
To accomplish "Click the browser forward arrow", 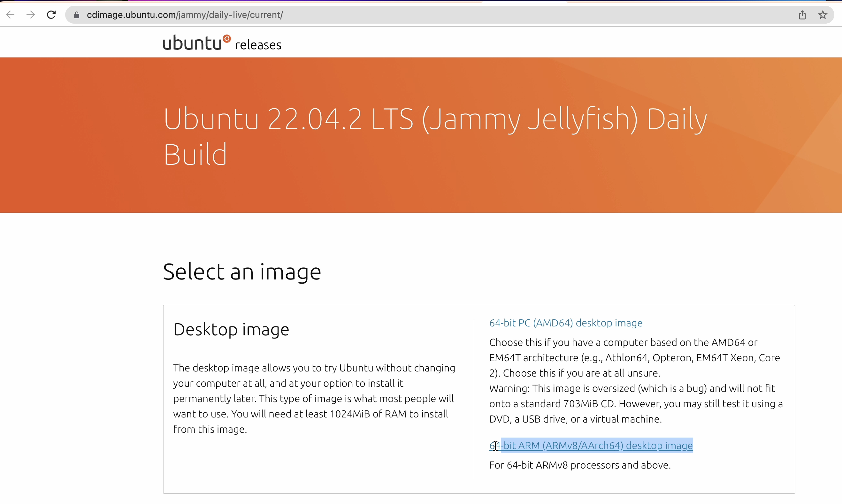I will coord(31,15).
